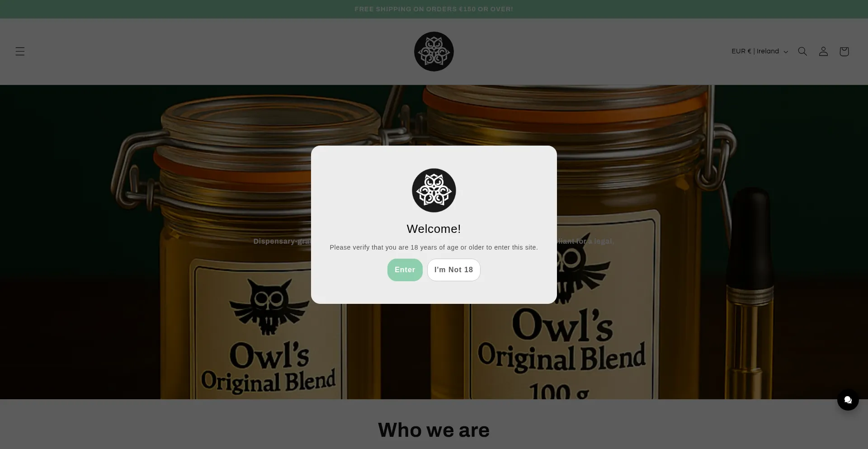Open the account login icon

(823, 52)
